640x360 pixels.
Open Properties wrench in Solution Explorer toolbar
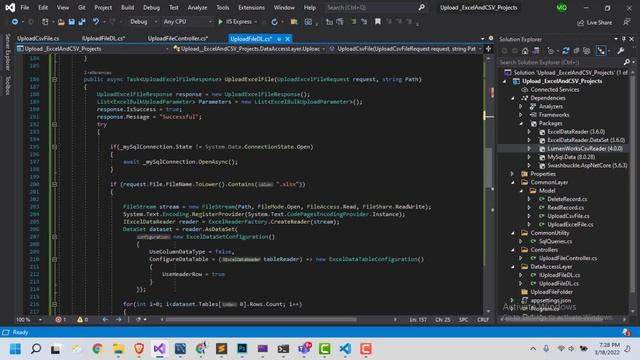621,51
